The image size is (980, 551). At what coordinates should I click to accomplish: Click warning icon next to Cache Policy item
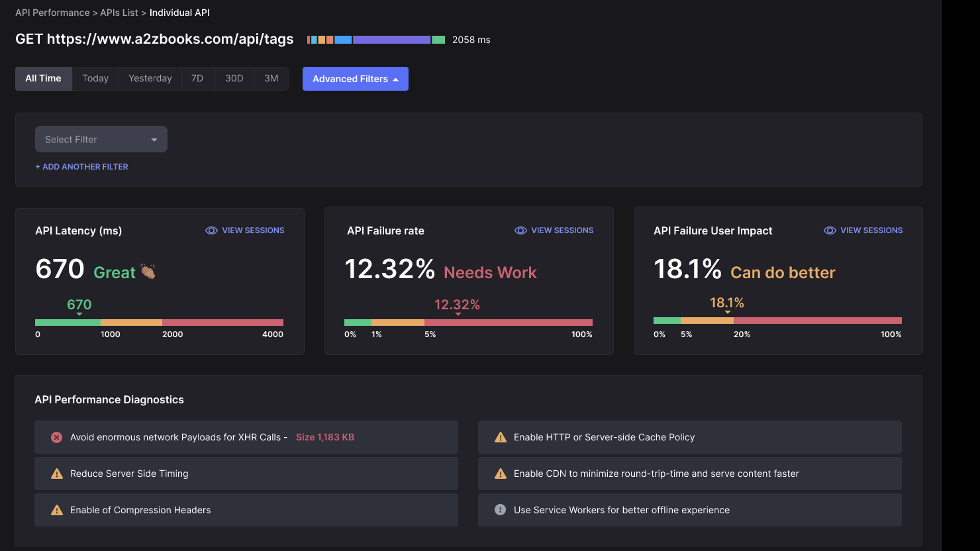click(501, 437)
